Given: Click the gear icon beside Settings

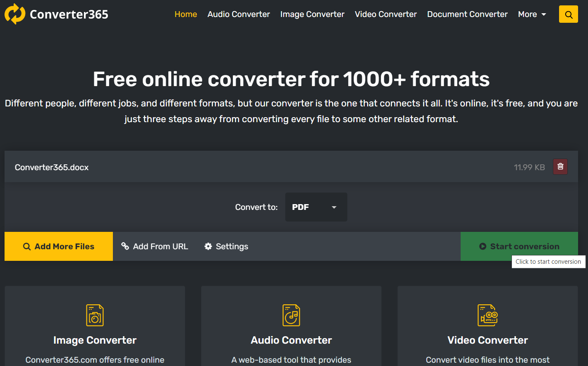Looking at the screenshot, I should click(x=208, y=246).
